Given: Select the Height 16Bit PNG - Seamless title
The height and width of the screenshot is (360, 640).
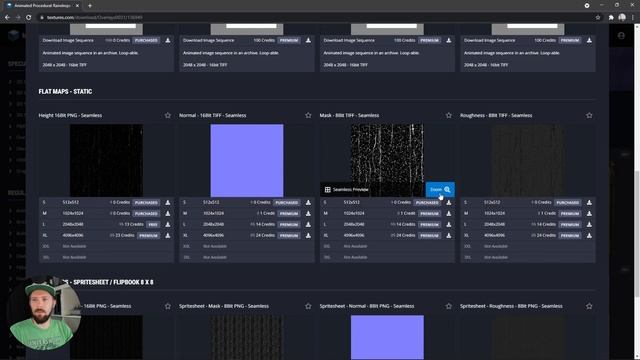Looking at the screenshot, I should tap(70, 116).
